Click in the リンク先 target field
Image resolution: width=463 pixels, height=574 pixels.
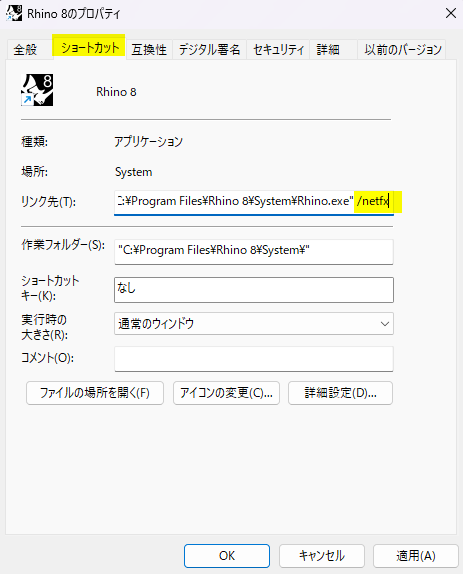254,202
